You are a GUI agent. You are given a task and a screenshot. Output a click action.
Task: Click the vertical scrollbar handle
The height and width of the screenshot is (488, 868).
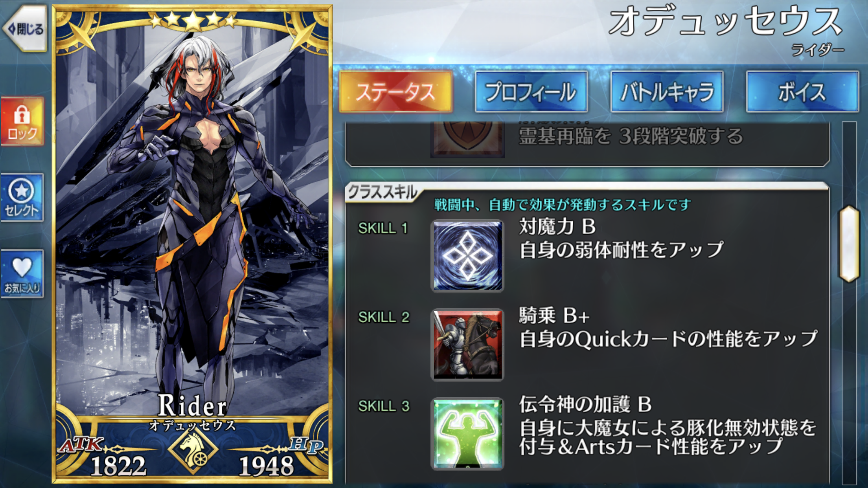point(849,244)
